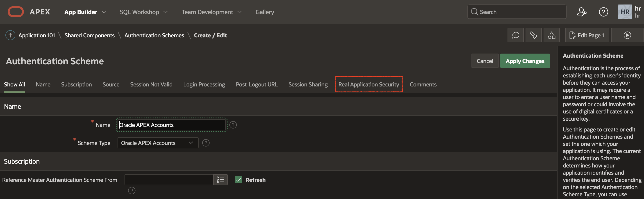Open the Gallery menu item
Image resolution: width=644 pixels, height=199 pixels.
(265, 12)
